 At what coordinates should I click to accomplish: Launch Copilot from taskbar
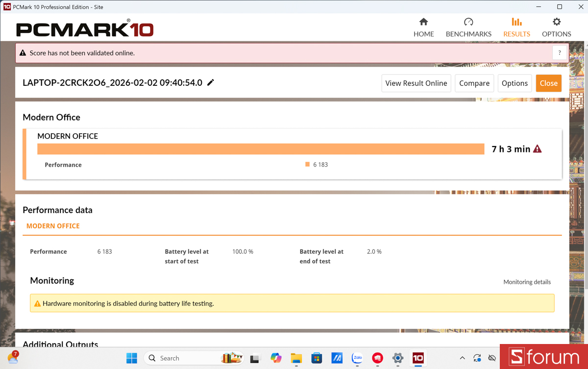click(276, 358)
